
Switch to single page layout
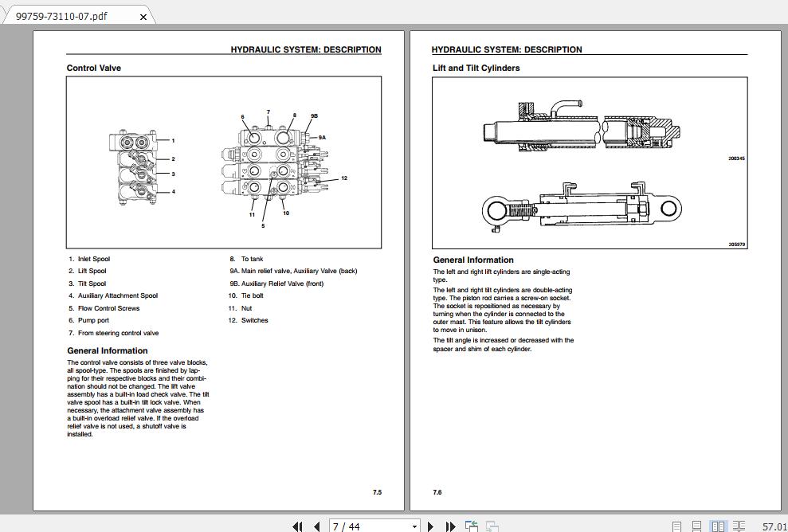coord(677,526)
